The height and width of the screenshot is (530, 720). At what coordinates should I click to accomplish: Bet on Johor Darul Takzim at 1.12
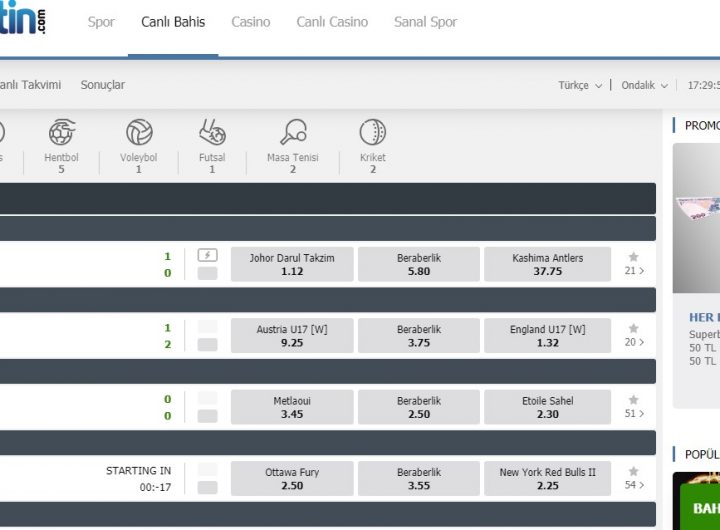point(292,264)
